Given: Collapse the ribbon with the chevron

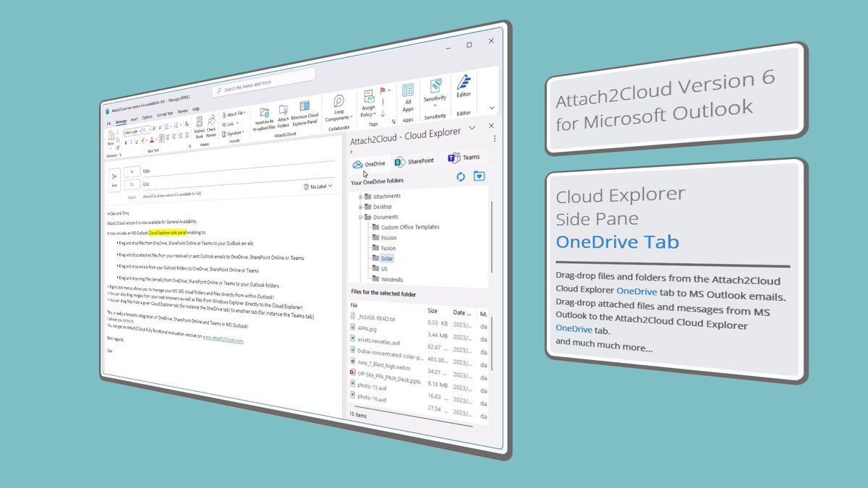Looking at the screenshot, I should tap(493, 108).
